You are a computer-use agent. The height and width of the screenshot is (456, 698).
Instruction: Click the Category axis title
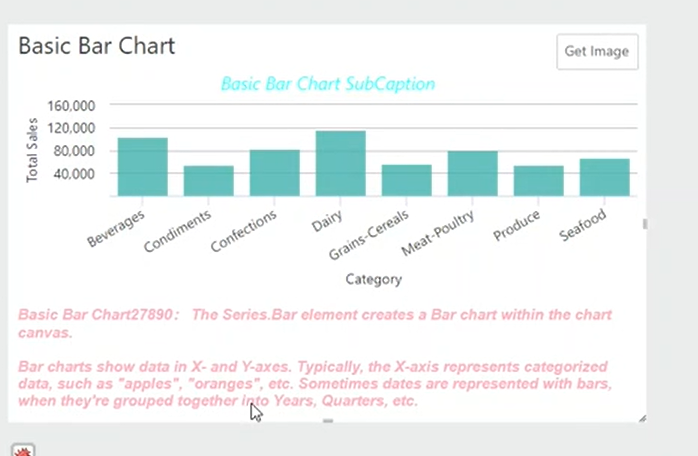click(374, 279)
